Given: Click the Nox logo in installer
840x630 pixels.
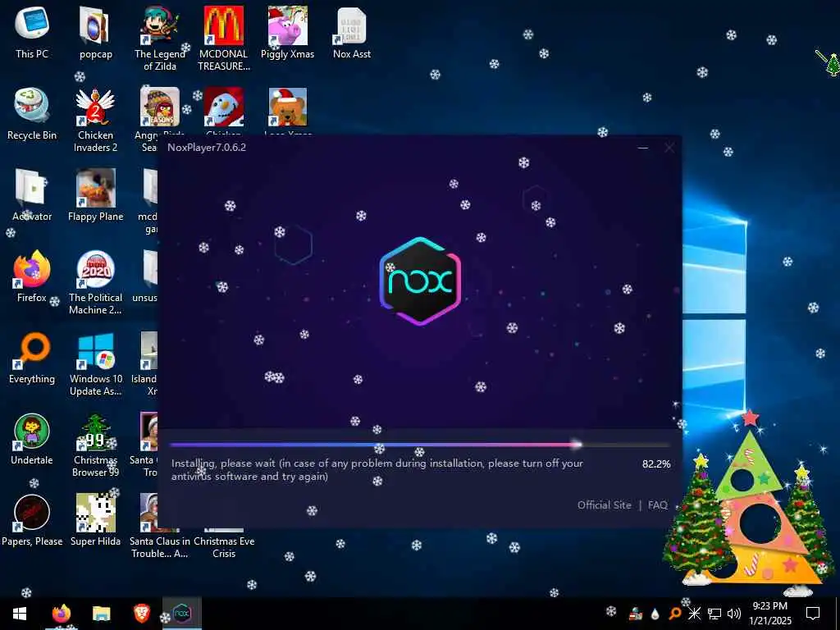Looking at the screenshot, I should click(x=420, y=281).
